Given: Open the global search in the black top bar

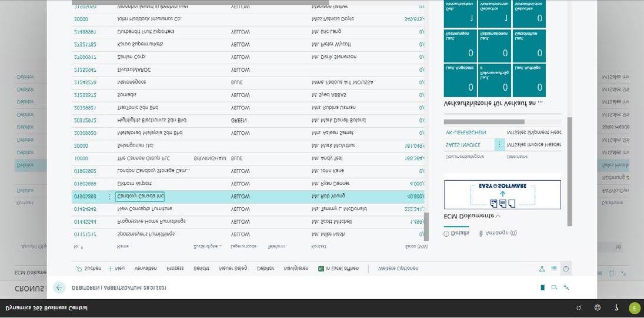Looking at the screenshot, I should 579,308.
